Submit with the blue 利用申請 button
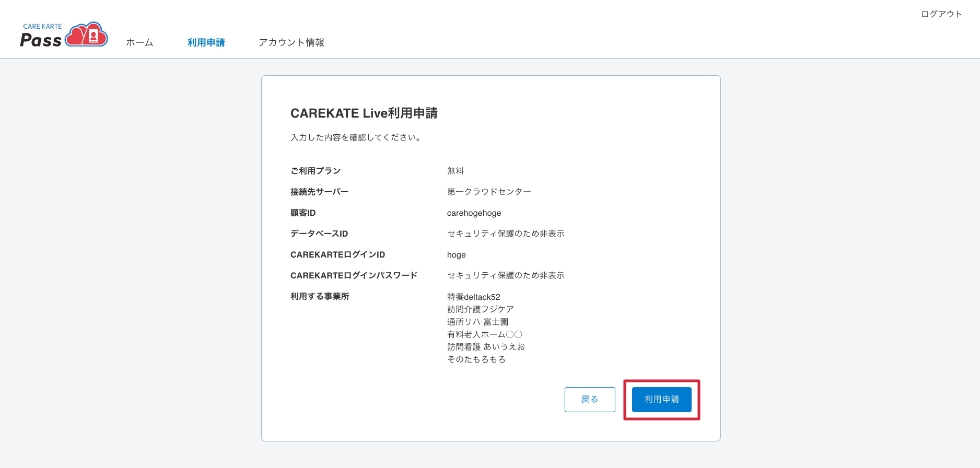Viewport: 980px width, 468px height. tap(661, 399)
